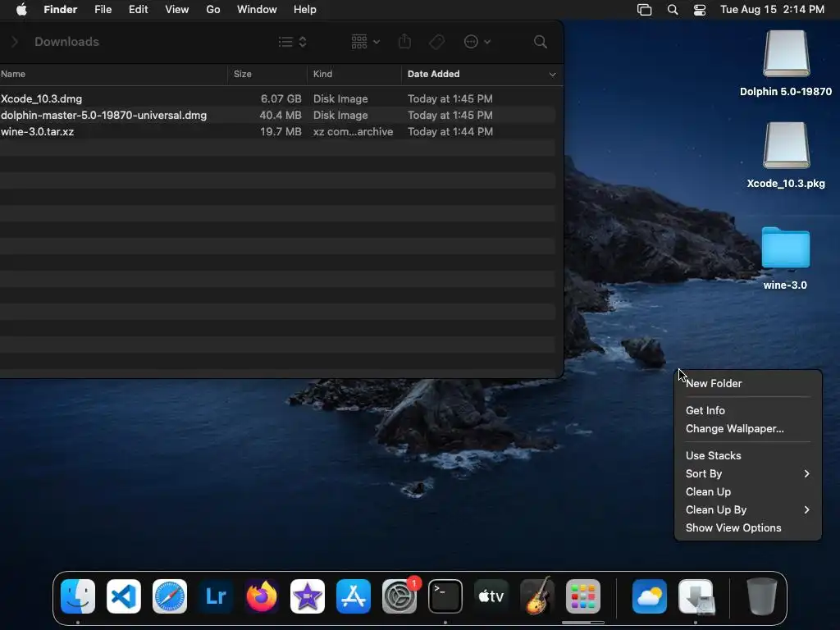
Task: Open Terminal from the Dock
Action: [x=445, y=596]
